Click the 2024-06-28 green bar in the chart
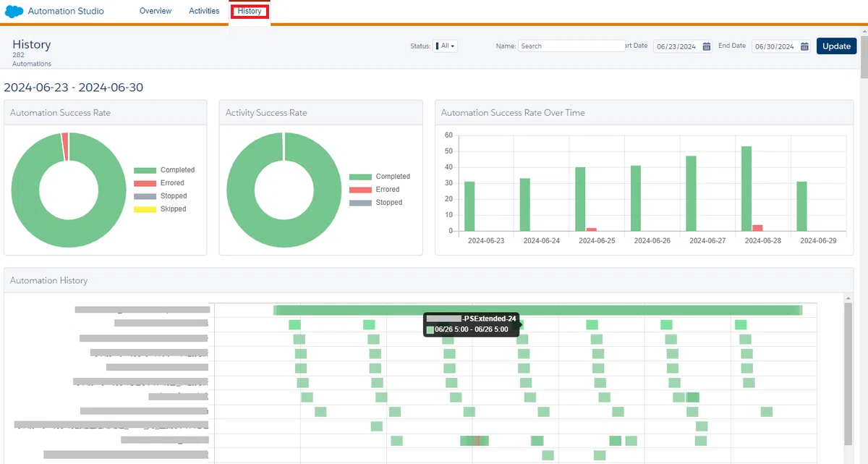This screenshot has height=464, width=868. (x=746, y=189)
